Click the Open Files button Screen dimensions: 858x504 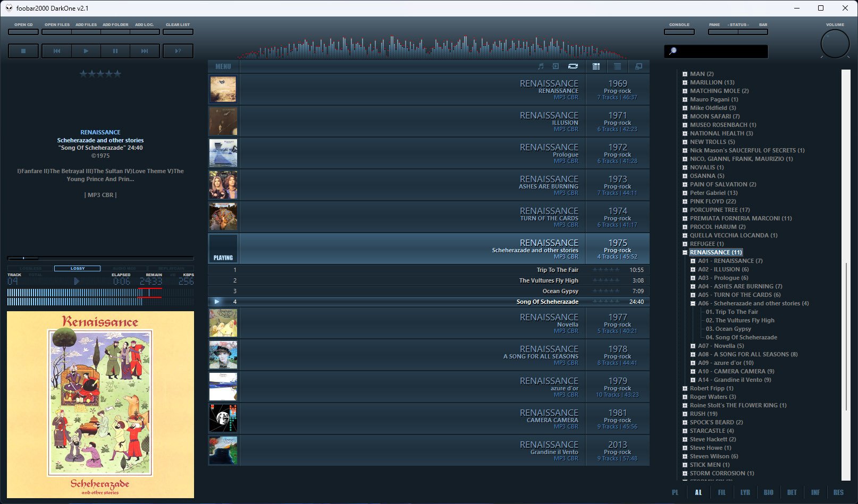click(57, 32)
